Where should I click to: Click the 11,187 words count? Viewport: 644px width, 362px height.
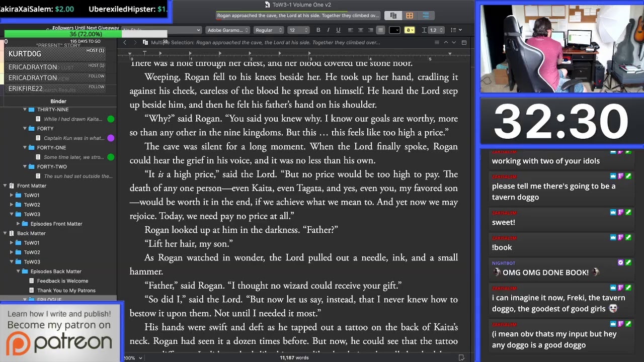click(x=294, y=358)
